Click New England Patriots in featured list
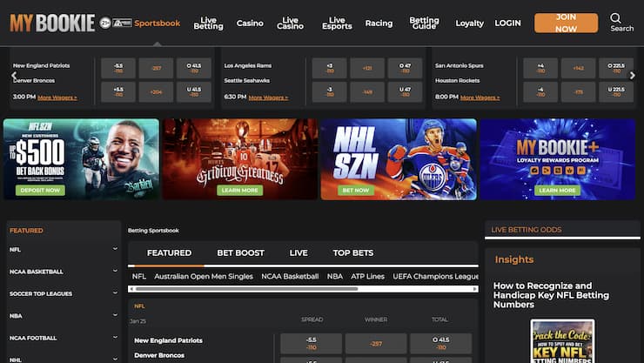 click(168, 340)
